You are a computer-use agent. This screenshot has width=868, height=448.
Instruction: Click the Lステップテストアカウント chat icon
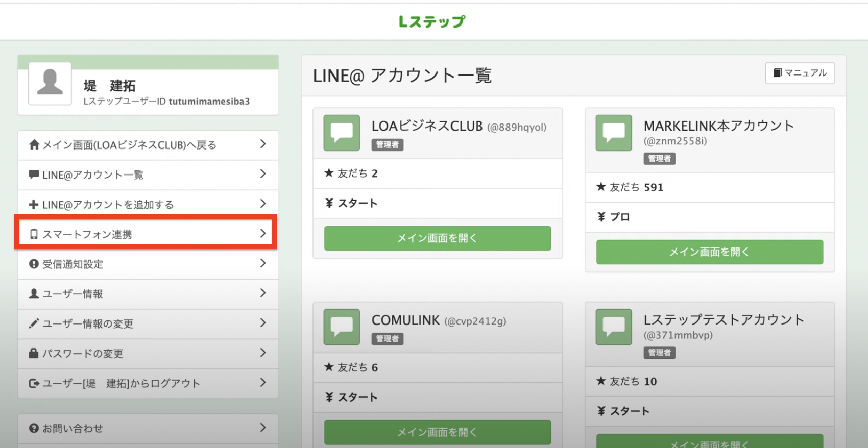pos(614,327)
